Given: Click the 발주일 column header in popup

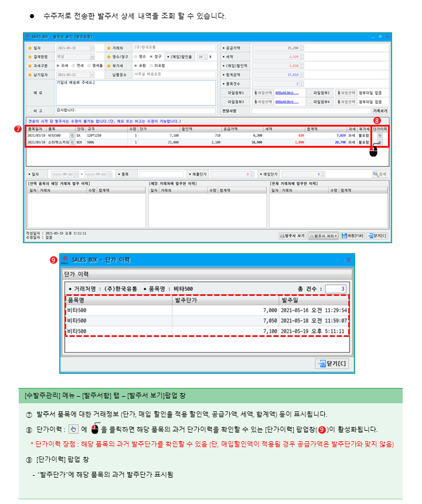Looking at the screenshot, I should 314,300.
